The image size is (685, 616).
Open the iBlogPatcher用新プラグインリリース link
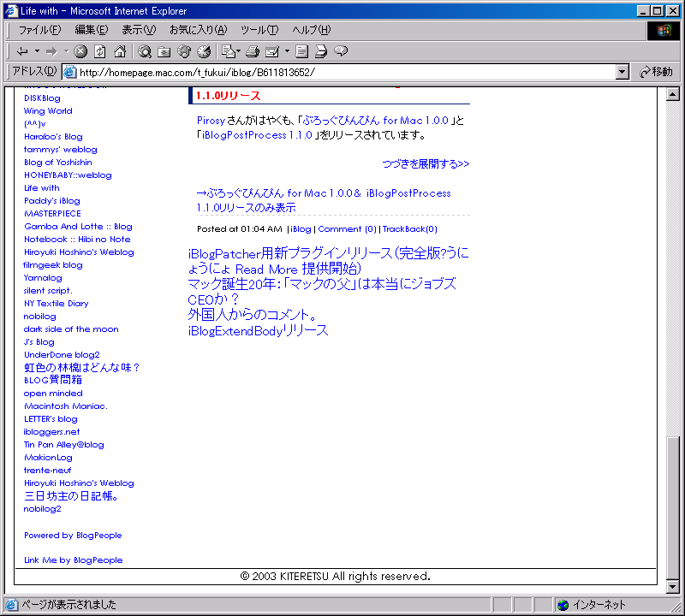click(x=328, y=261)
